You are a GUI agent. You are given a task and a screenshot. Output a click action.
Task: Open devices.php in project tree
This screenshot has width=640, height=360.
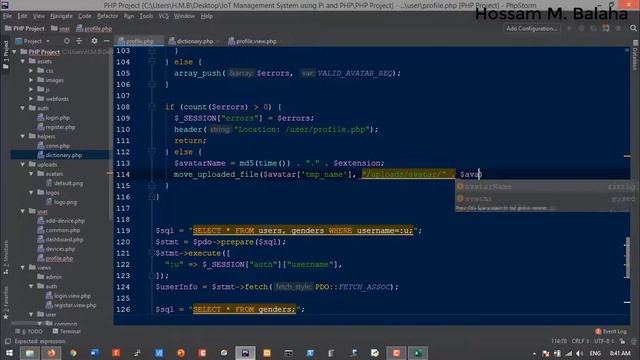tap(56, 249)
